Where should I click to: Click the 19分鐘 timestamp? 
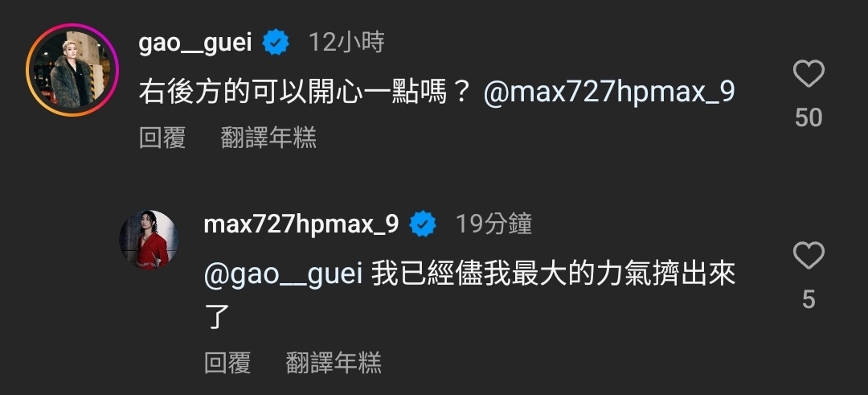pos(493,224)
